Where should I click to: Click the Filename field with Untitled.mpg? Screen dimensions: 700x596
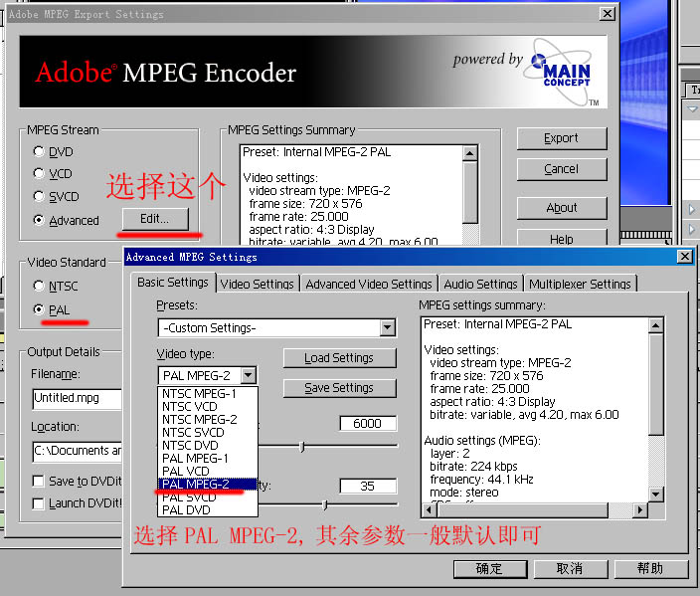click(77, 399)
